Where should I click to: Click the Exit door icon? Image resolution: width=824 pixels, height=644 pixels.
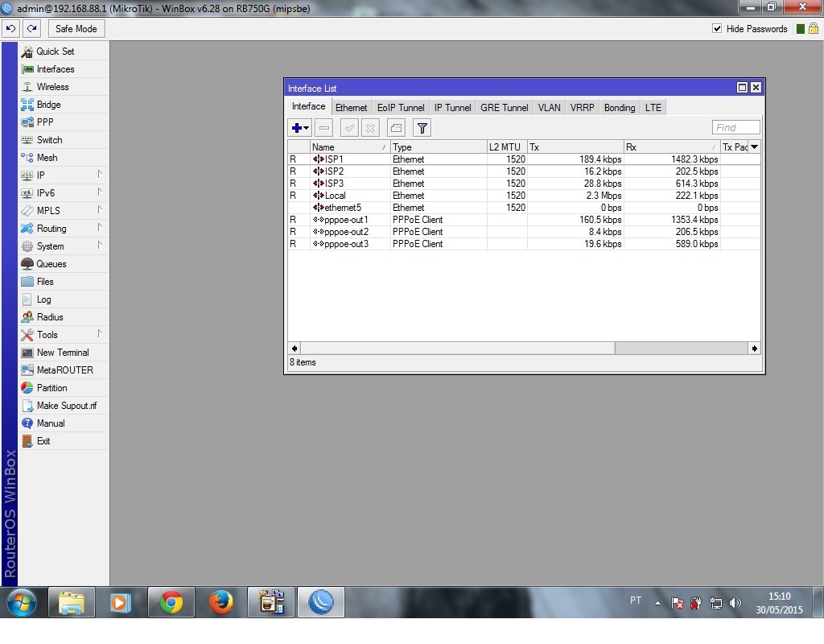[27, 441]
